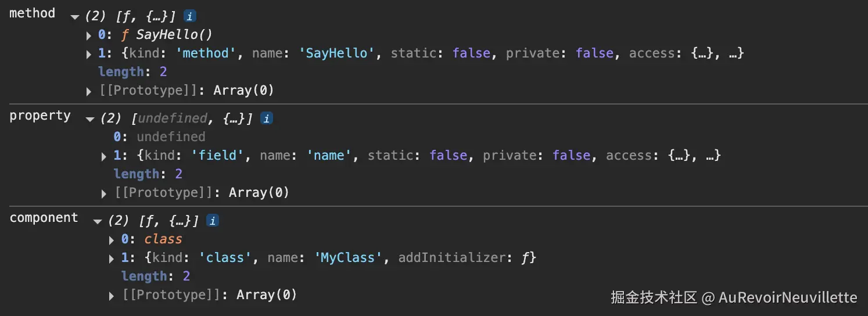Viewport: 868px width, 316px height.
Task: Expand property's [[Prototype]] Array(0) entry
Action: (x=104, y=193)
